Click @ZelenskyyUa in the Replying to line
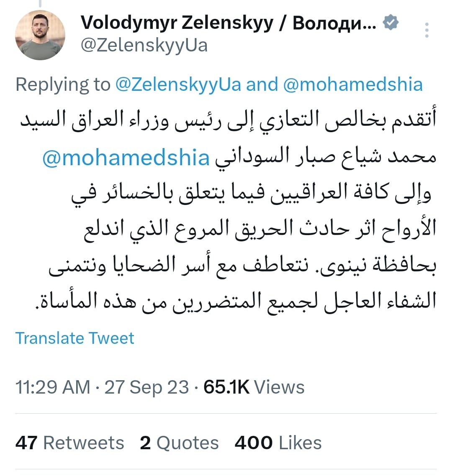 coord(178,84)
